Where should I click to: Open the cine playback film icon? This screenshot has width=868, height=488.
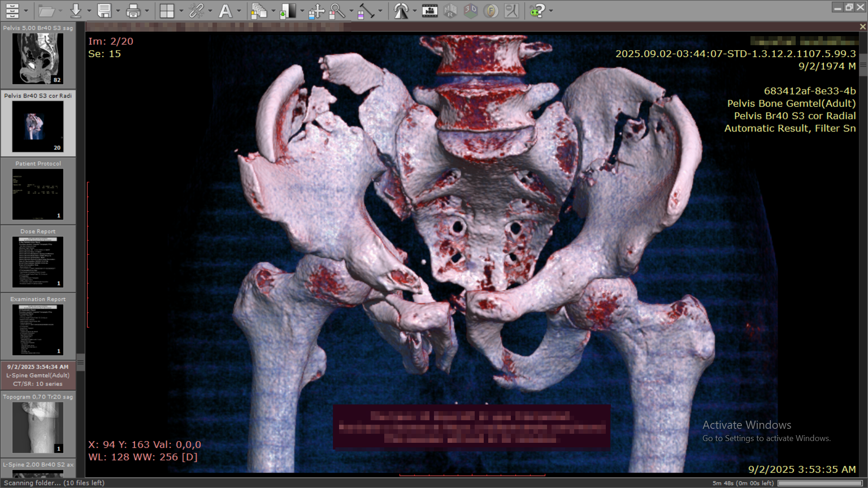point(429,10)
